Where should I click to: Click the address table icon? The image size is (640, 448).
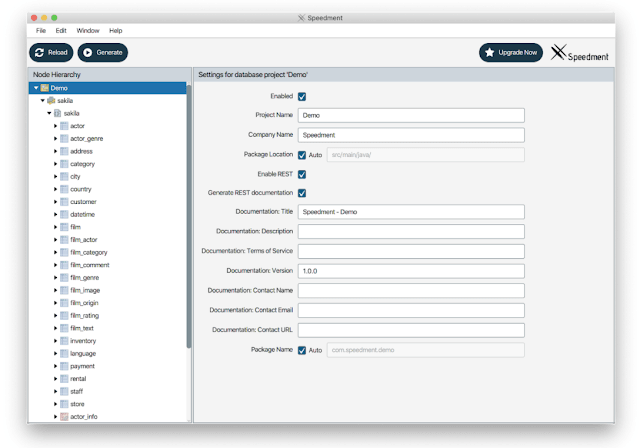click(x=64, y=151)
